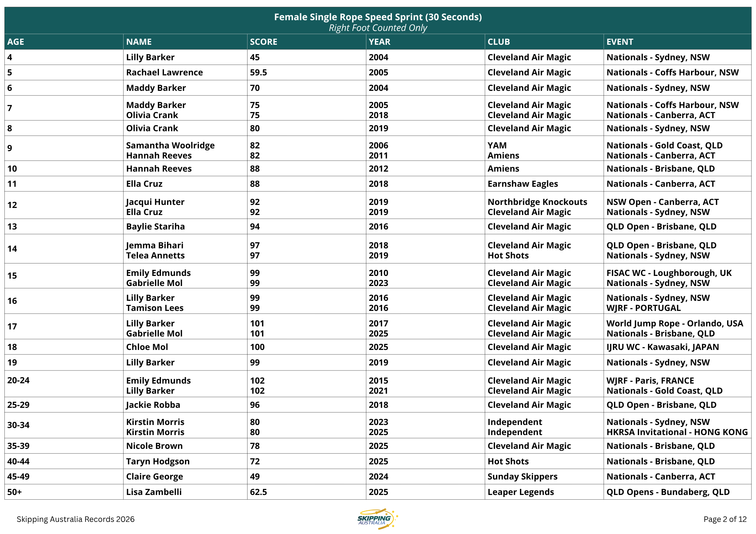Click 'Hannah Reeves' in the age 10 row
756x534 pixels.
(159, 169)
